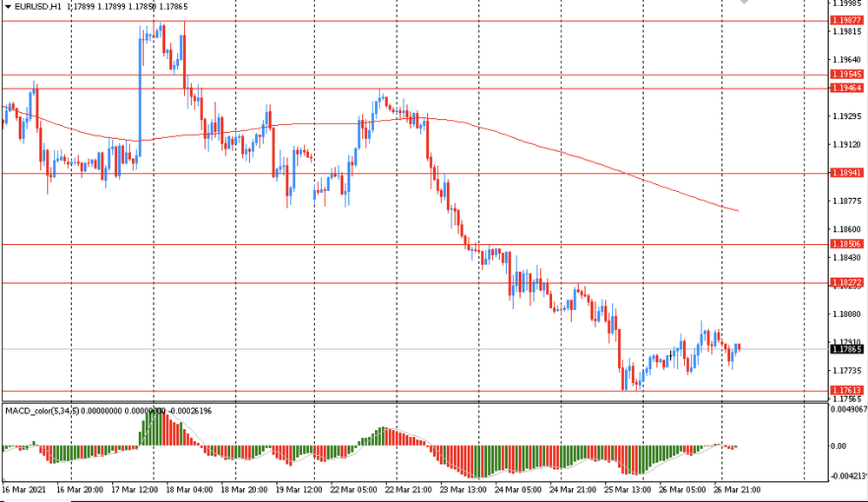
Task: Click the 24 Mar 05:00 time label
Action: coord(518,490)
